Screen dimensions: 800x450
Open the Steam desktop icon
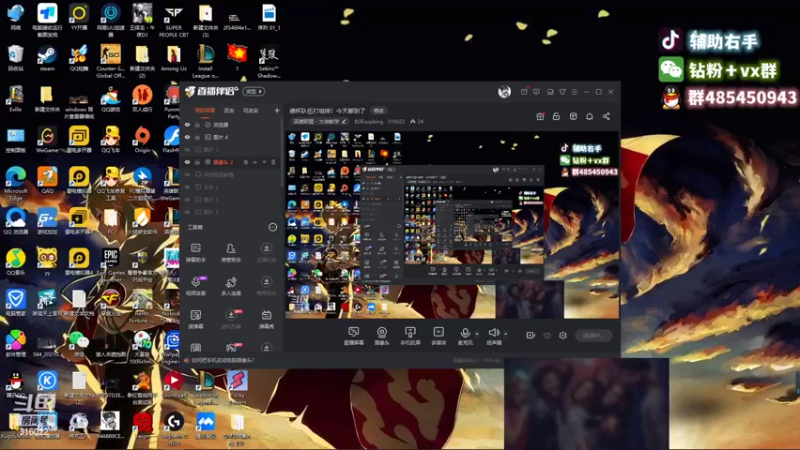[47, 58]
